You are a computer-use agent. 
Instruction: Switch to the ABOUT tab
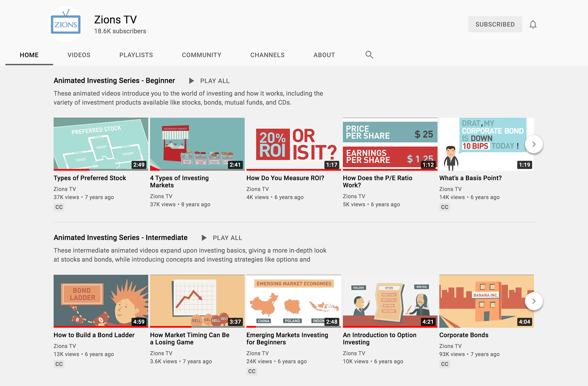tap(324, 55)
